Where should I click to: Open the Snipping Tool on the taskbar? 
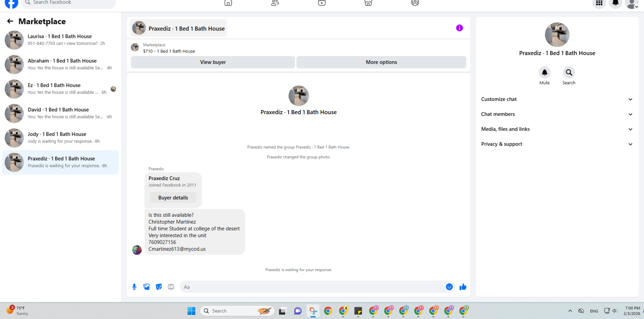pos(313,311)
